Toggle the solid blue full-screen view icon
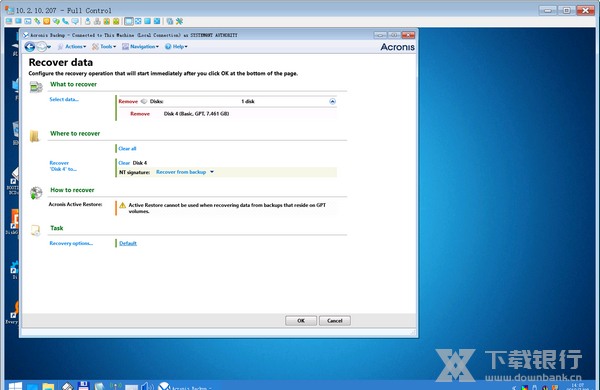 point(147,21)
